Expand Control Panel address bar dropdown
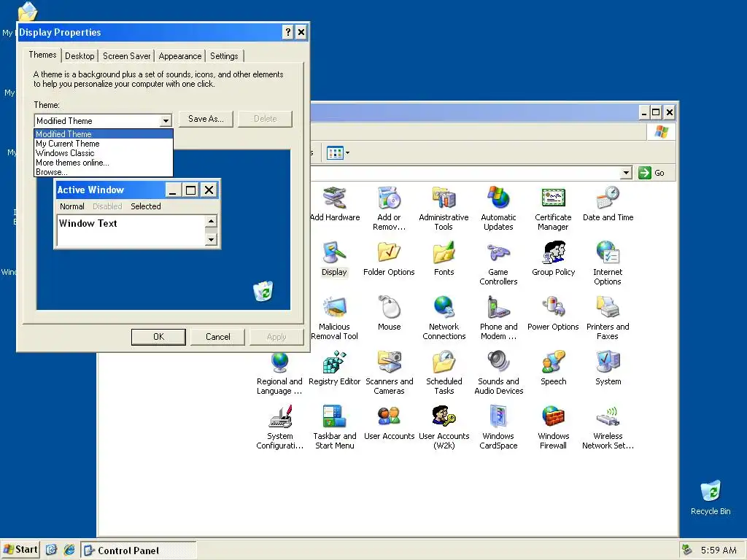The width and height of the screenshot is (747, 560). [x=626, y=173]
